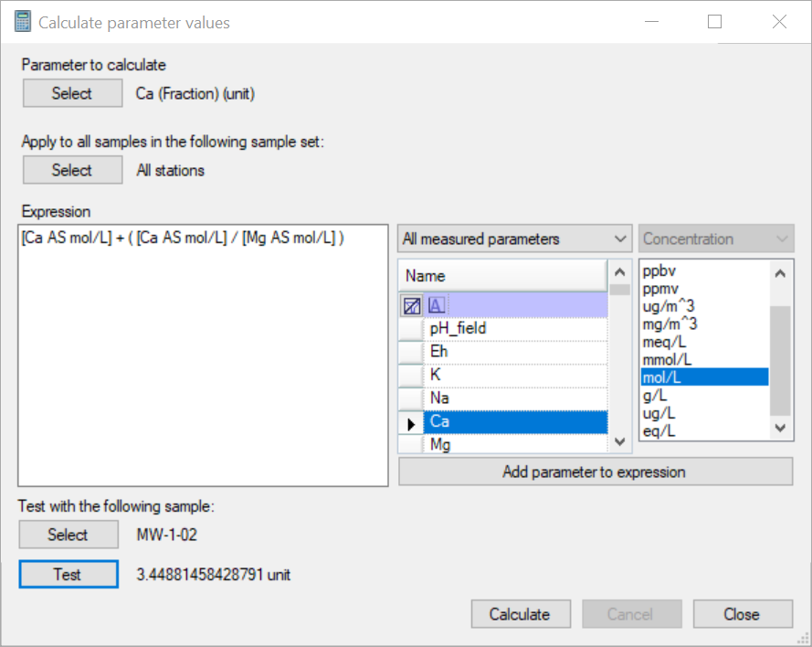The height and width of the screenshot is (647, 812).
Task: Click the units list scrollbar thumb
Action: point(780,361)
